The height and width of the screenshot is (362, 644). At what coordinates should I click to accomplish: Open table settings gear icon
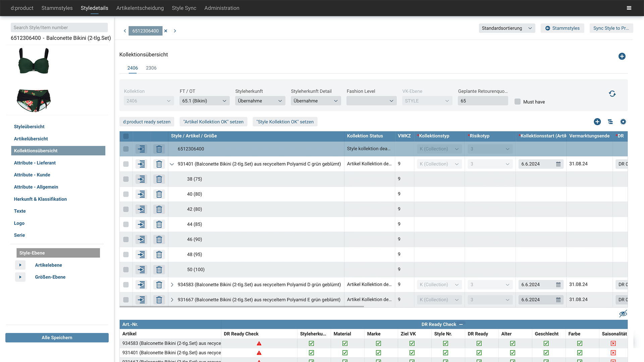623,122
